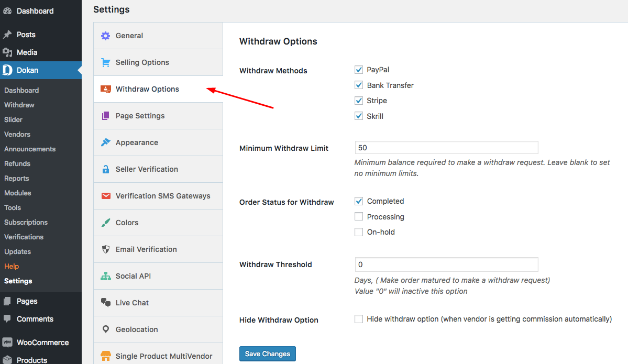This screenshot has height=364, width=628.
Task: Click the Geolocation pin icon
Action: point(106,329)
